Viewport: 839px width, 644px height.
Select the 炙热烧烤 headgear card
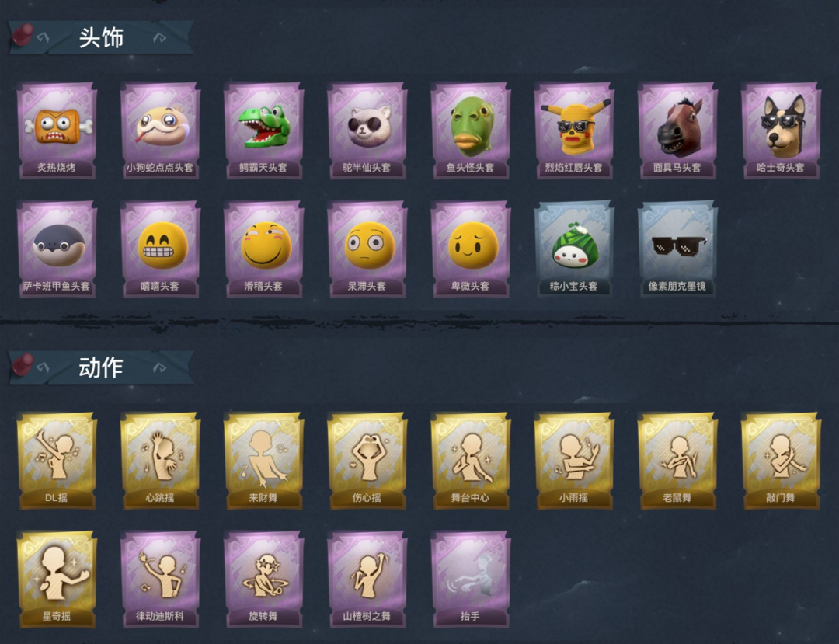pyautogui.click(x=57, y=130)
